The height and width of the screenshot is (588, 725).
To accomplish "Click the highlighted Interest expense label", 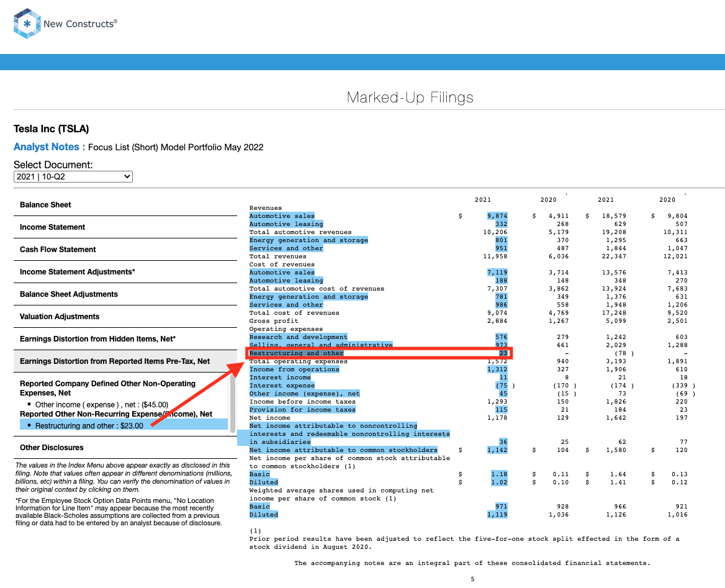I will pyautogui.click(x=282, y=386).
